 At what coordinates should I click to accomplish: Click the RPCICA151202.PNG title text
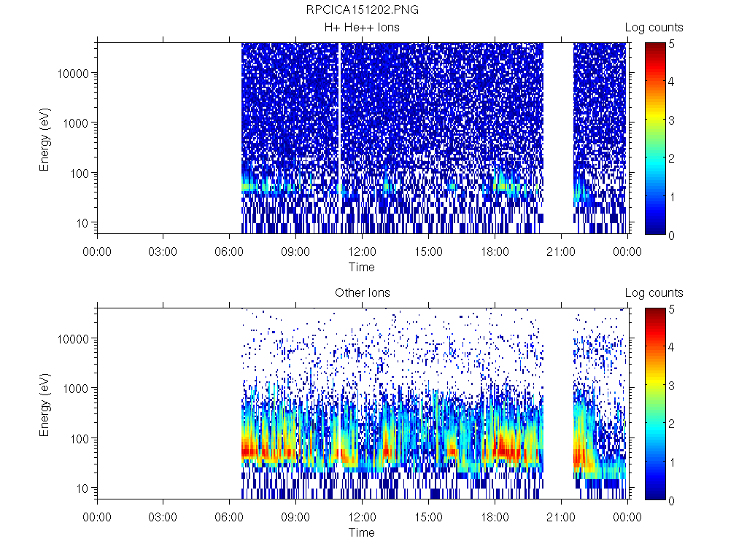pyautogui.click(x=362, y=10)
